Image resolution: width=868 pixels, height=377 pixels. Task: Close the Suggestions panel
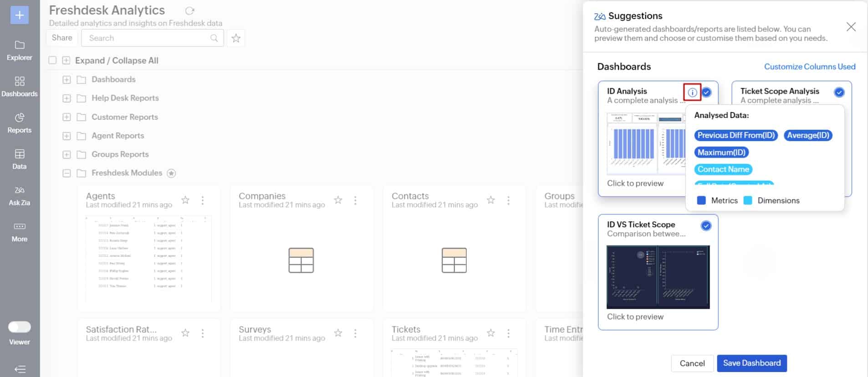click(851, 27)
